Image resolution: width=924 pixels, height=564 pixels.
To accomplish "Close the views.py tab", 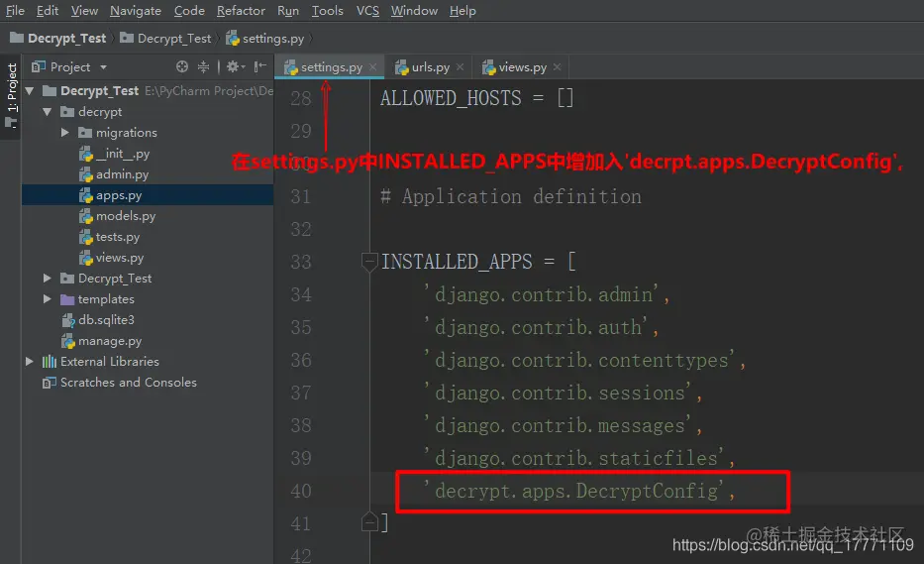I will [557, 67].
